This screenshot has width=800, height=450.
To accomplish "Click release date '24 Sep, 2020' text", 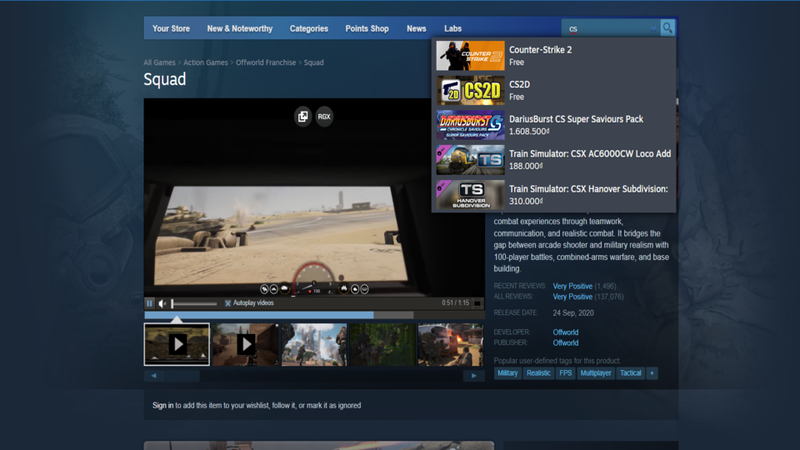I will [573, 313].
